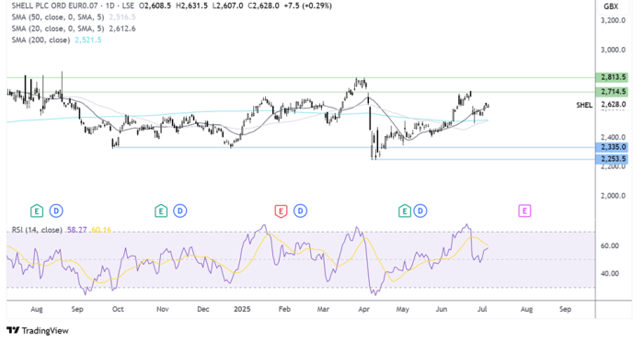Image resolution: width=644 pixels, height=342 pixels.
Task: Click the May earnings E icon
Action: tap(405, 211)
